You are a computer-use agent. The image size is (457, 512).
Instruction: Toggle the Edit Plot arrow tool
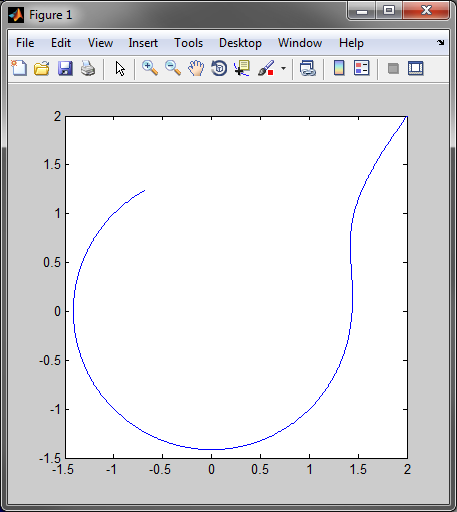click(x=120, y=69)
